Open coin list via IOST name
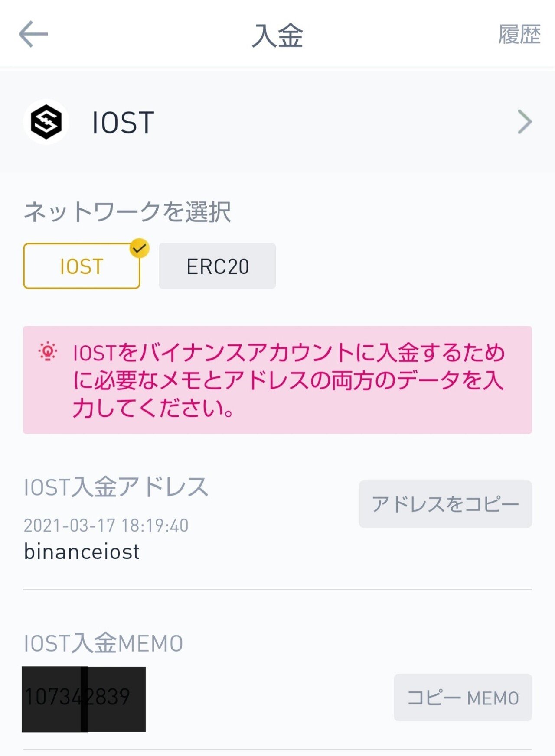The height and width of the screenshot is (756, 555). click(123, 123)
